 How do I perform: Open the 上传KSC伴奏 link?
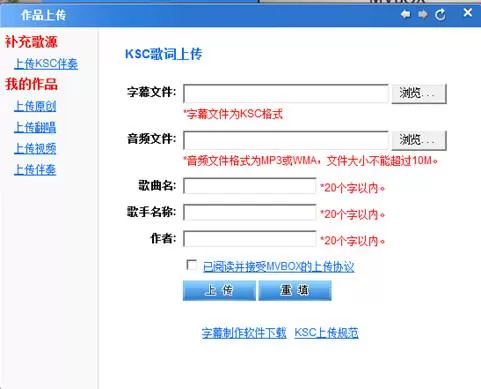[x=46, y=64]
